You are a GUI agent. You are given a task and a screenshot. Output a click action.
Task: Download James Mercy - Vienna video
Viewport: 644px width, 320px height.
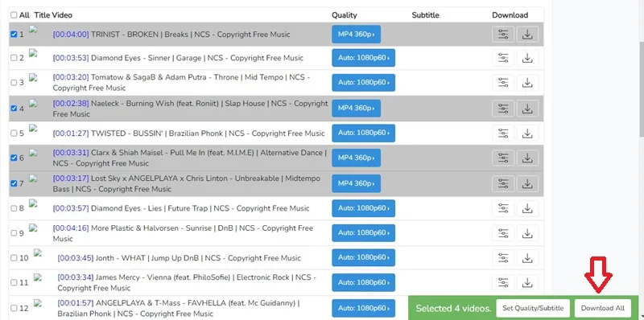(x=527, y=283)
